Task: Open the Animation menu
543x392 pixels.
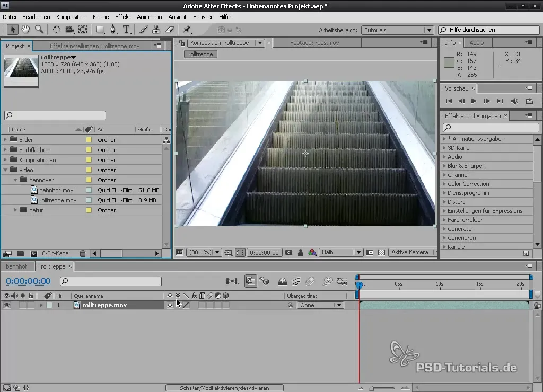Action: pyautogui.click(x=149, y=17)
